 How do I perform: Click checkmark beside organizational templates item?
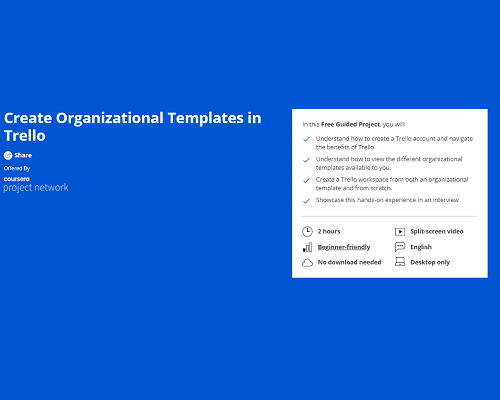pos(306,160)
